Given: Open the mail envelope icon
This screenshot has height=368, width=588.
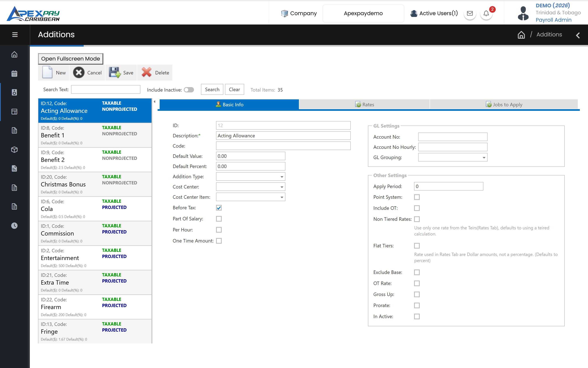Looking at the screenshot, I should coord(470,13).
